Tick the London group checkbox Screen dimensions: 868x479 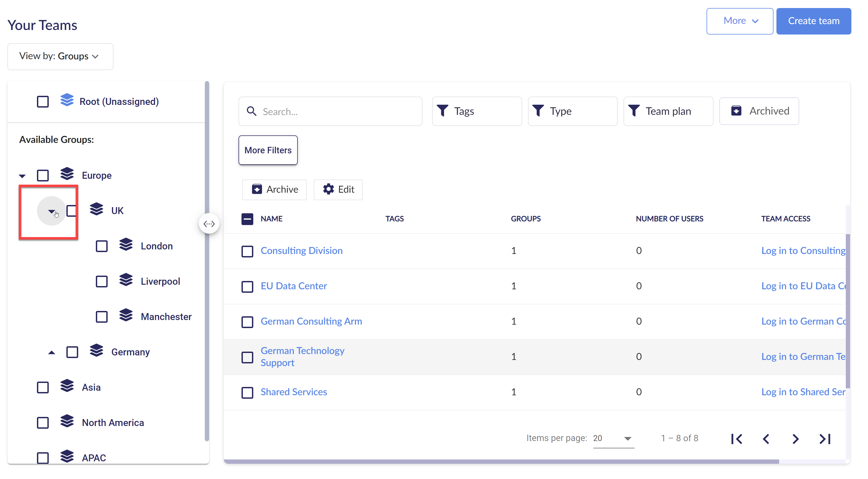pos(101,246)
